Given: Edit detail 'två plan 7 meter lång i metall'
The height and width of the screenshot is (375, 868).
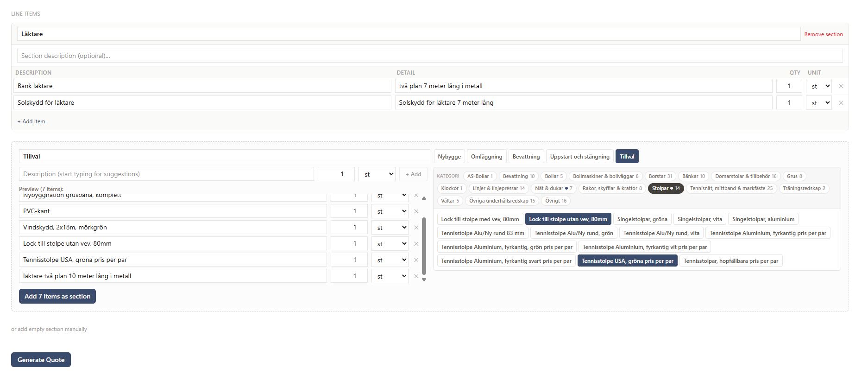Looking at the screenshot, I should (584, 86).
